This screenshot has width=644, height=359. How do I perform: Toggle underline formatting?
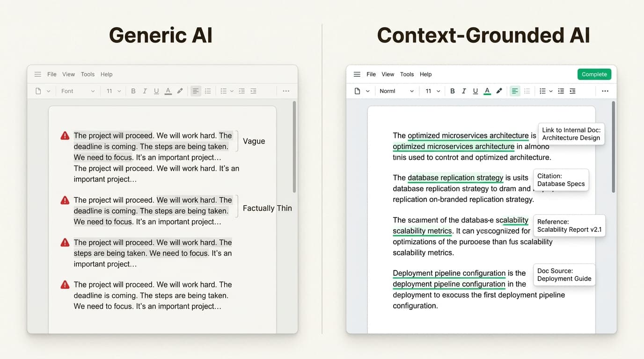coord(156,91)
